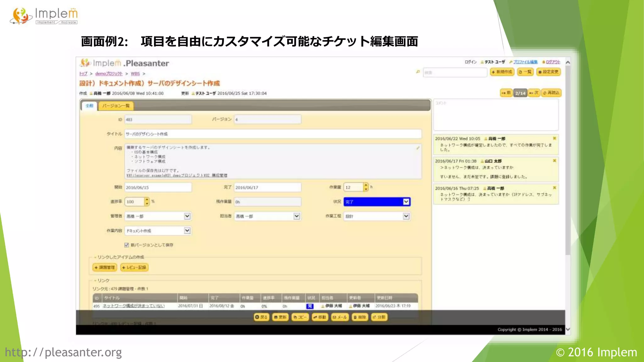This screenshot has width=644, height=362.
Task: Click the バージョン field showing 4
Action: (268, 120)
